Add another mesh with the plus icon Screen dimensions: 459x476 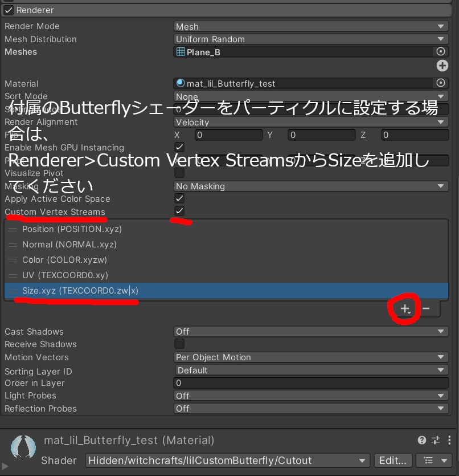click(442, 65)
